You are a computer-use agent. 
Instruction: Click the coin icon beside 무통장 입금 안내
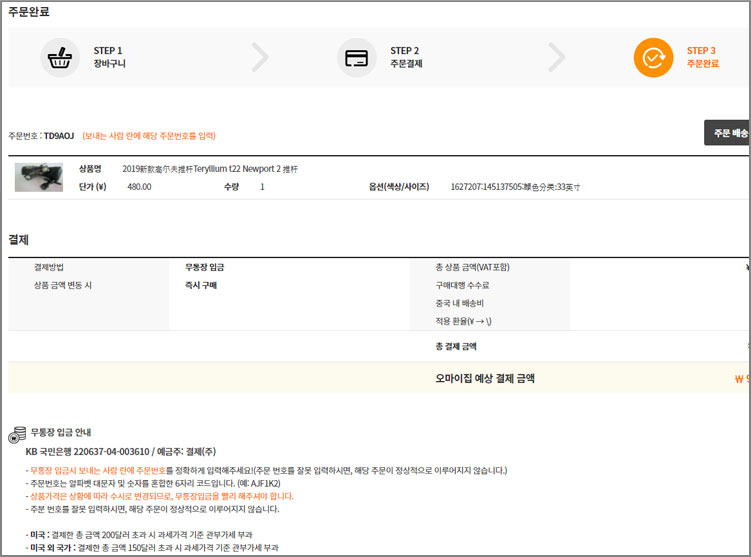[x=17, y=434]
